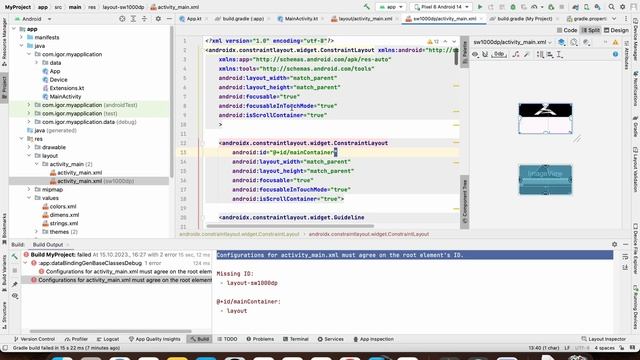This screenshot has height=360, width=640.
Task: Expand all nodes in Project panel
Action: [133, 19]
